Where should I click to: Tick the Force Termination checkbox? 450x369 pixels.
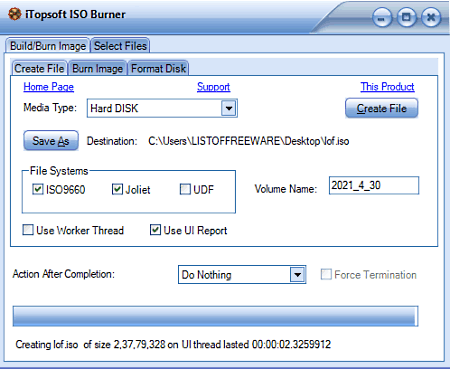pos(326,274)
